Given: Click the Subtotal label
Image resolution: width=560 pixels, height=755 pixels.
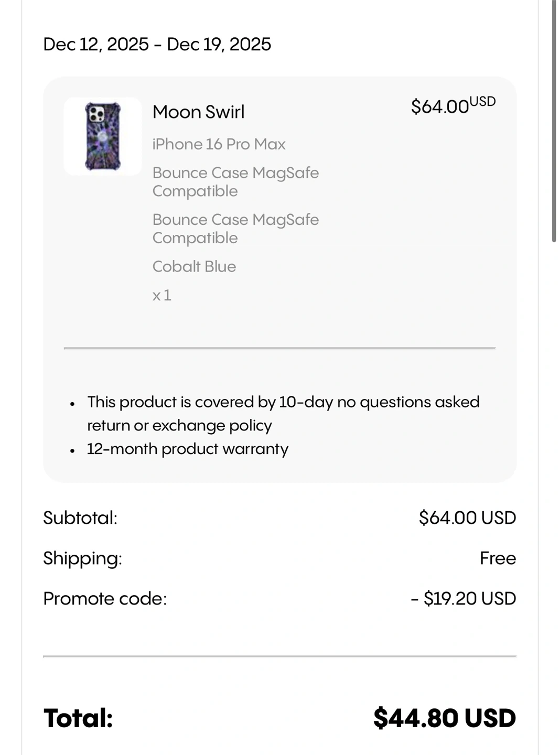Looking at the screenshot, I should (x=80, y=518).
